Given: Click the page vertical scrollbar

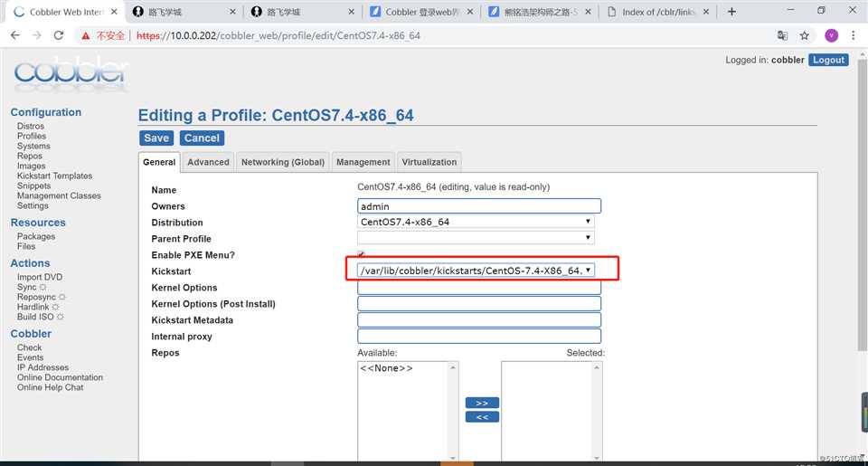Looking at the screenshot, I should pos(863,205).
